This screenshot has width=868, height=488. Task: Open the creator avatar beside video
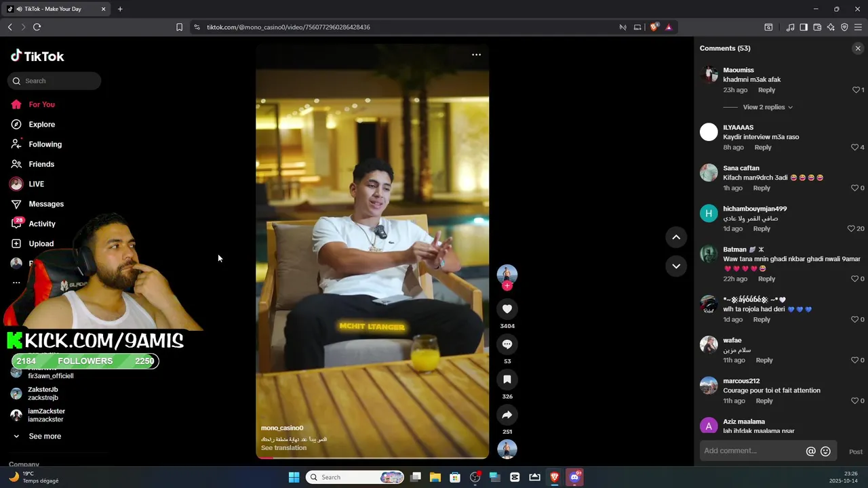pos(507,274)
